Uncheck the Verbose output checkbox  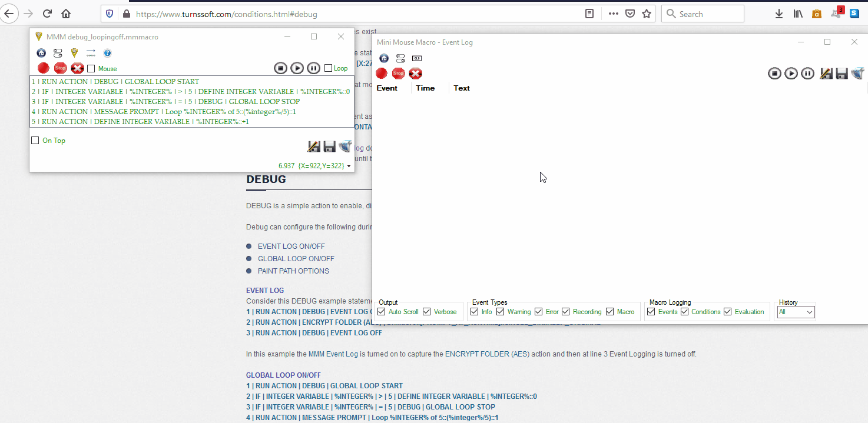click(x=427, y=312)
